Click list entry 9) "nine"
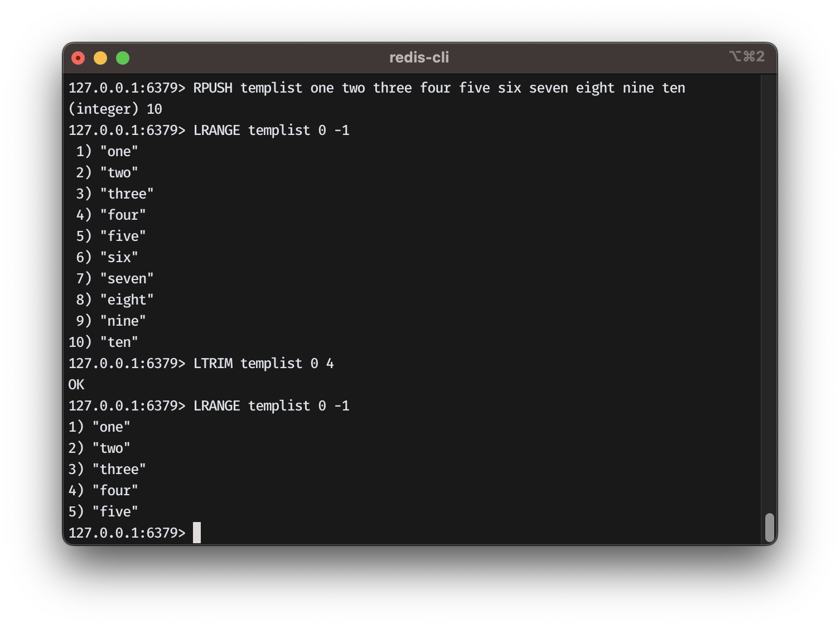This screenshot has height=628, width=840. tap(111, 321)
